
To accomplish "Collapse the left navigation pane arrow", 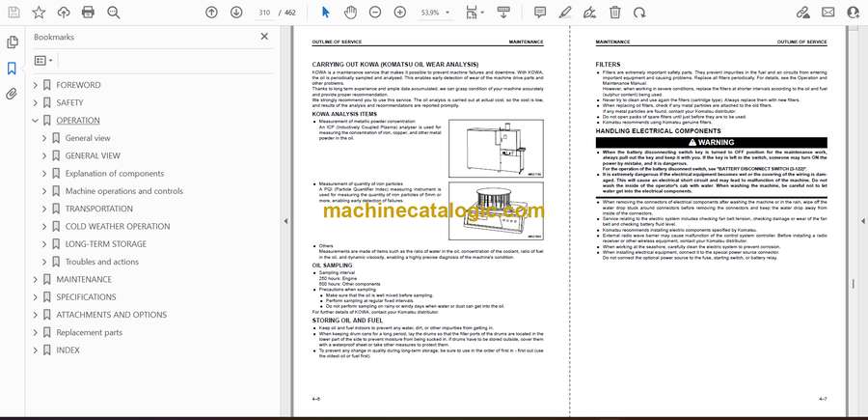I will coord(285,221).
